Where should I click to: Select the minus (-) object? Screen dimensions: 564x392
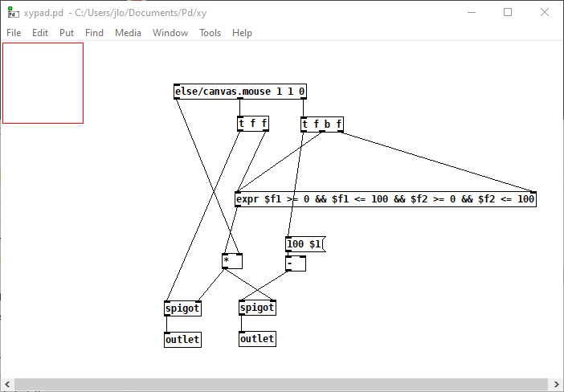295,263
